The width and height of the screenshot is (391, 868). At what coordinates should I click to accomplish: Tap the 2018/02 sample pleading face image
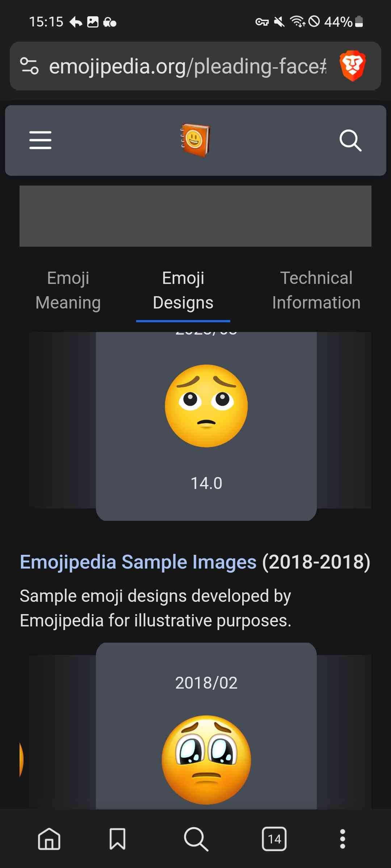pyautogui.click(x=206, y=759)
